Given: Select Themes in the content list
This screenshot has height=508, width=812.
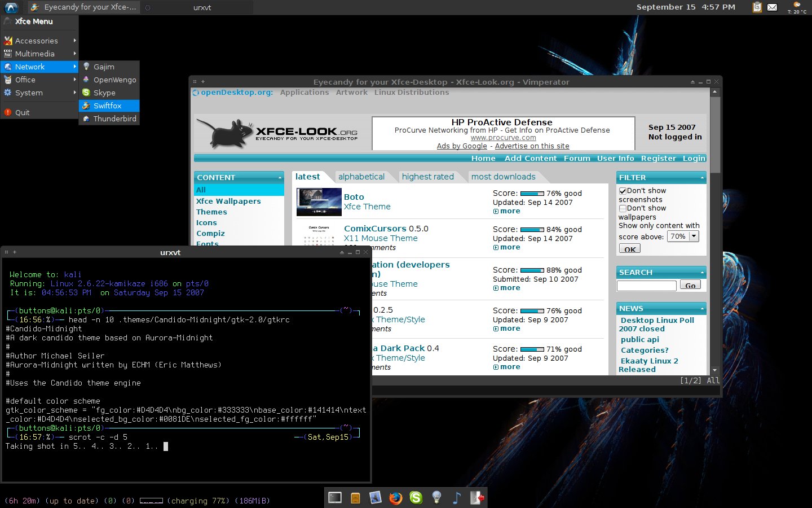Looking at the screenshot, I should point(211,212).
